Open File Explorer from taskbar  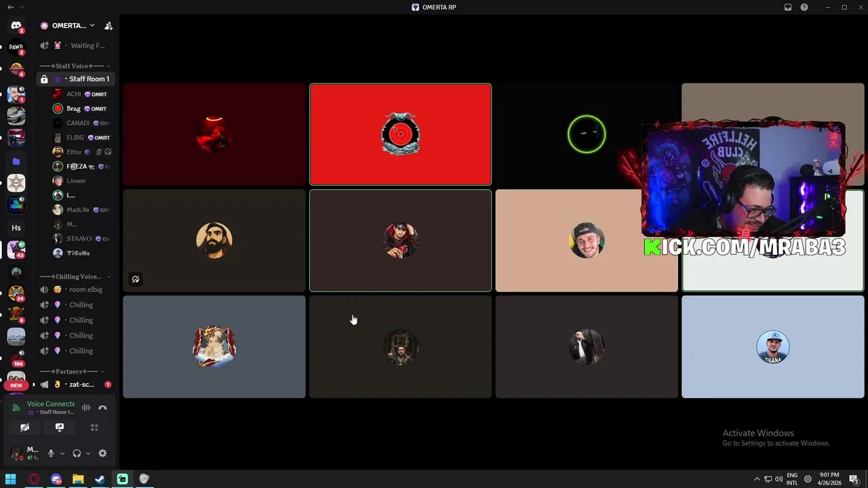[x=78, y=479]
